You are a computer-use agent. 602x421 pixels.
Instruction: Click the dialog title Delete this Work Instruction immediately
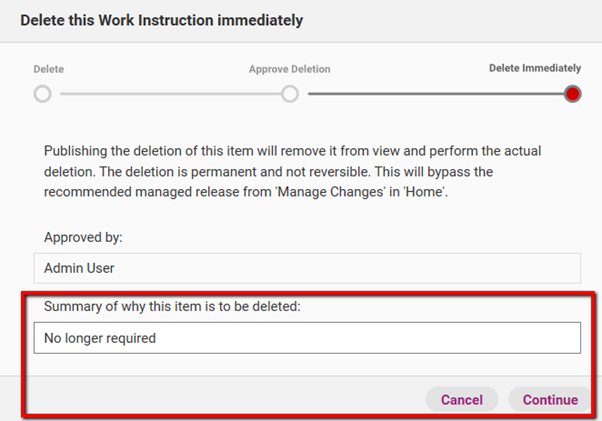(162, 20)
